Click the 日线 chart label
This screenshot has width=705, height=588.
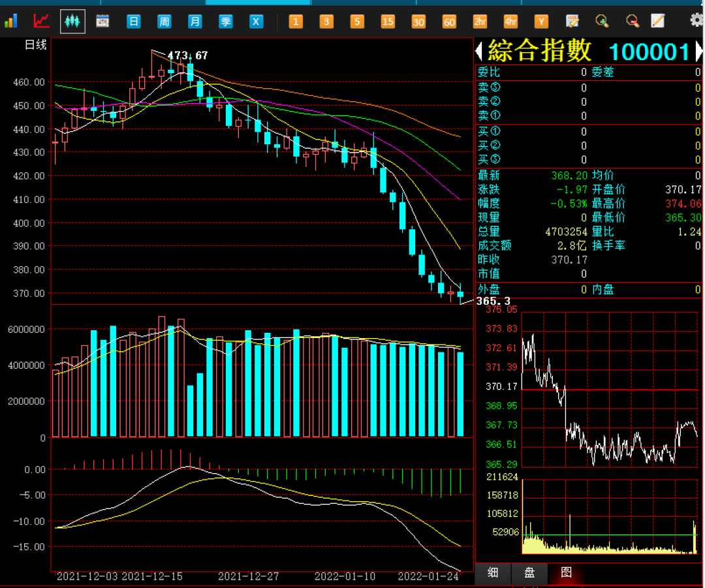point(35,45)
